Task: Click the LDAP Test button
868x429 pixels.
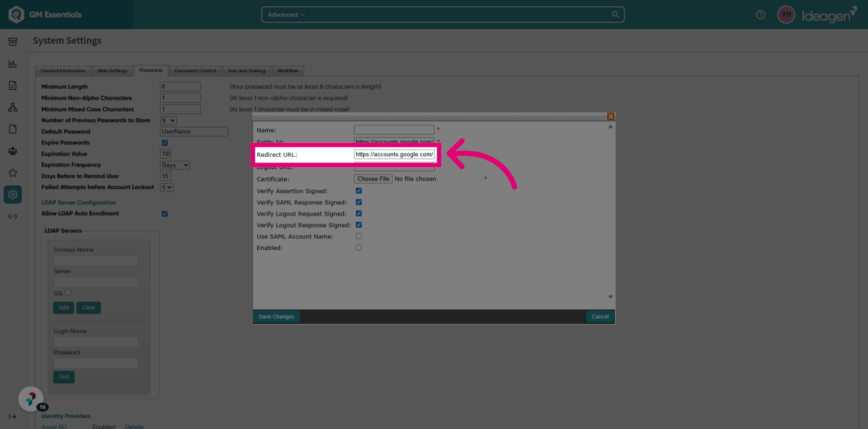Action: [x=64, y=377]
